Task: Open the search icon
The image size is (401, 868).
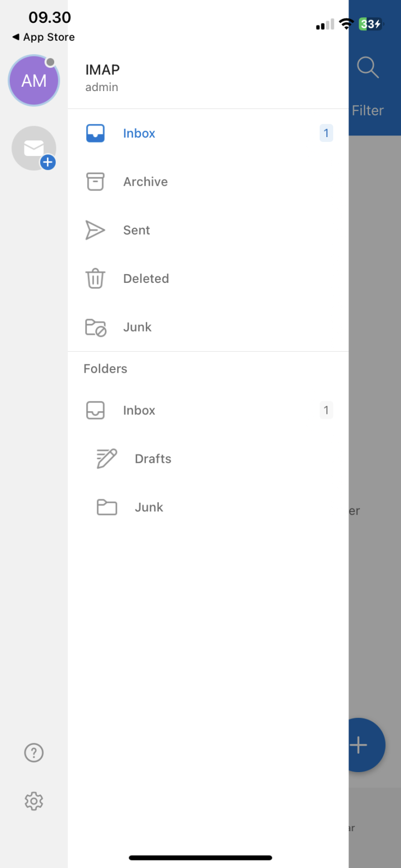Action: (x=368, y=67)
